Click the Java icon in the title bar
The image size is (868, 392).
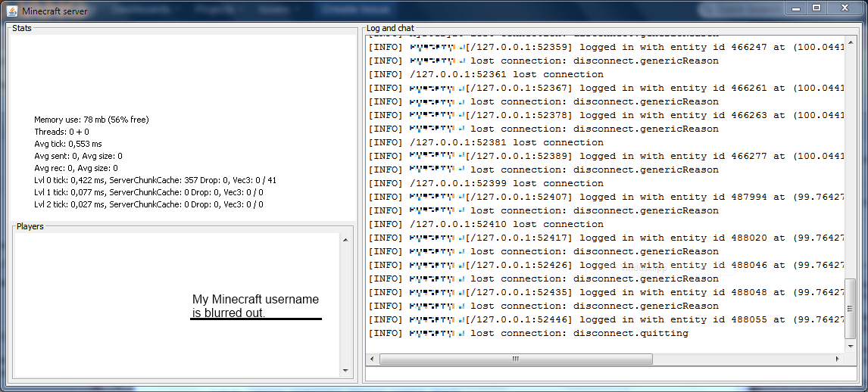pyautogui.click(x=12, y=11)
